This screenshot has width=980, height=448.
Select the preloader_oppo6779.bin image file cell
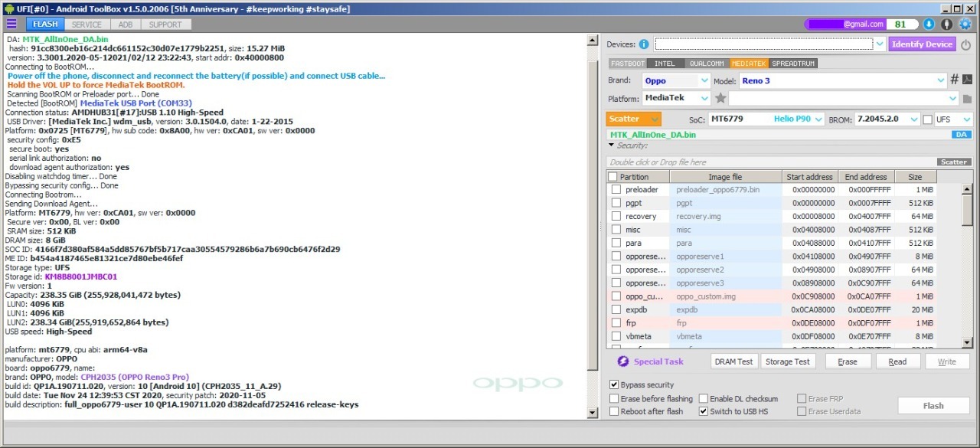point(726,190)
